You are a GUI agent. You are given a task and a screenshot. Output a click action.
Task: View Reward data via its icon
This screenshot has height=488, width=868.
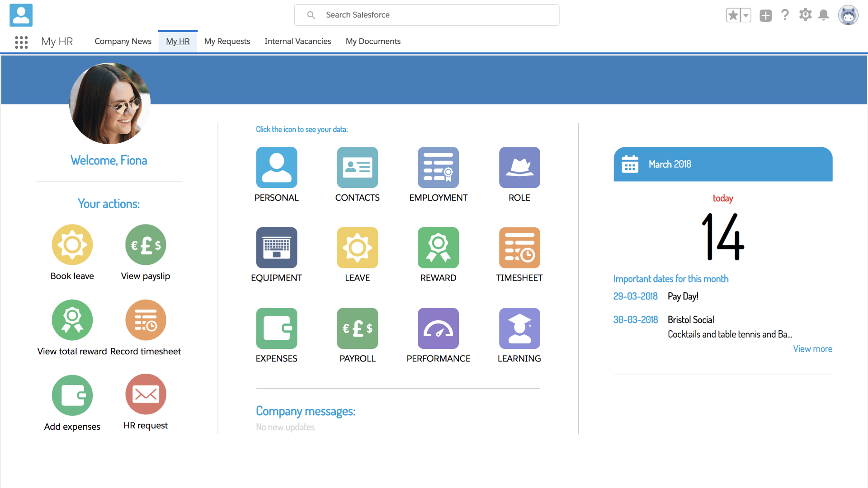438,248
